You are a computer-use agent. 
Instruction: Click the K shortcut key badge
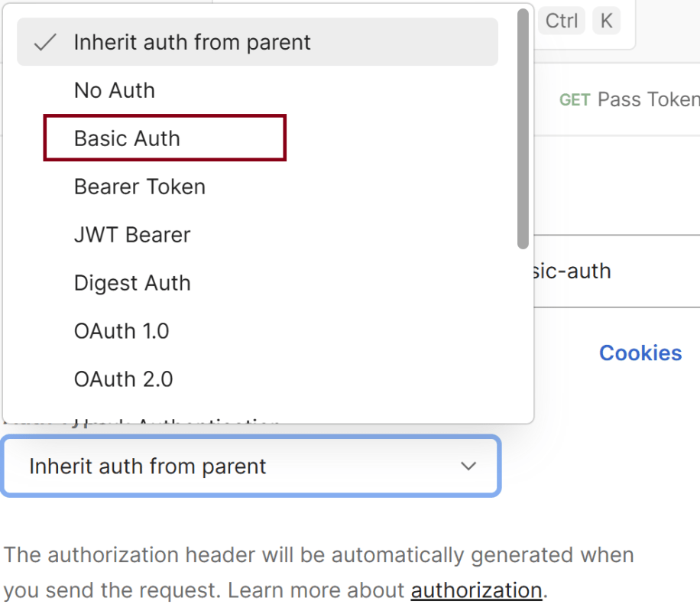(606, 21)
